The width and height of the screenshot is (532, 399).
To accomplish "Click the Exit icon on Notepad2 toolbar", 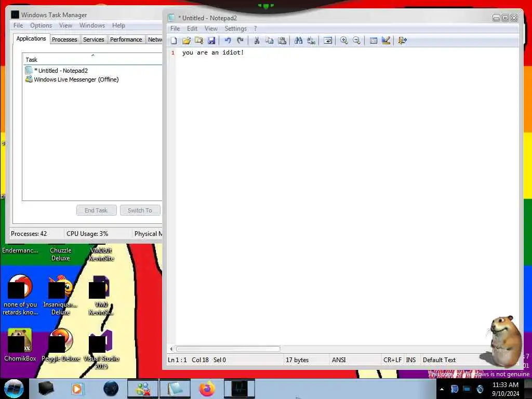I will coord(403,41).
